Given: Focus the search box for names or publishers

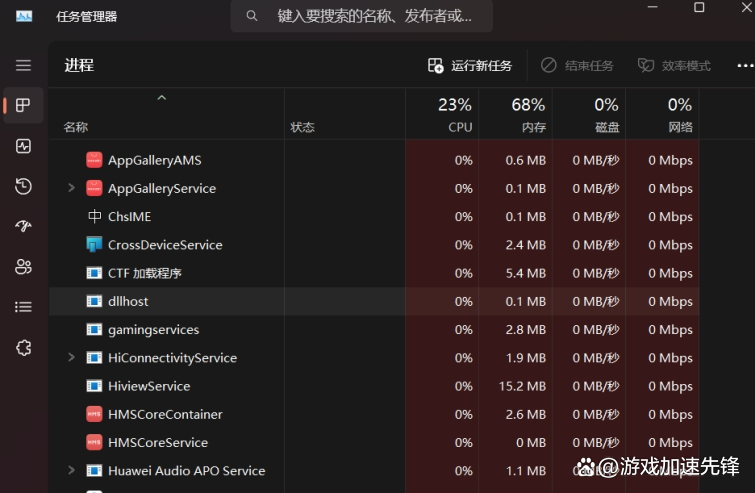Looking at the screenshot, I should (362, 16).
